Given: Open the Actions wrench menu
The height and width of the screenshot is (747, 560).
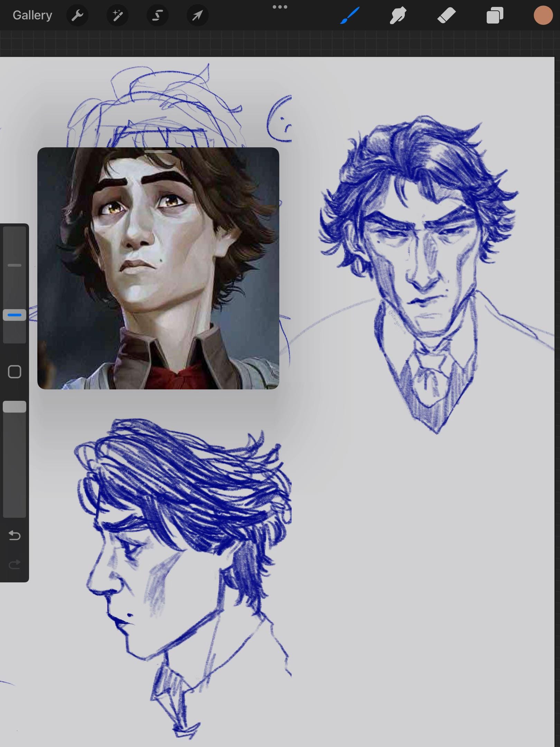Looking at the screenshot, I should (77, 15).
